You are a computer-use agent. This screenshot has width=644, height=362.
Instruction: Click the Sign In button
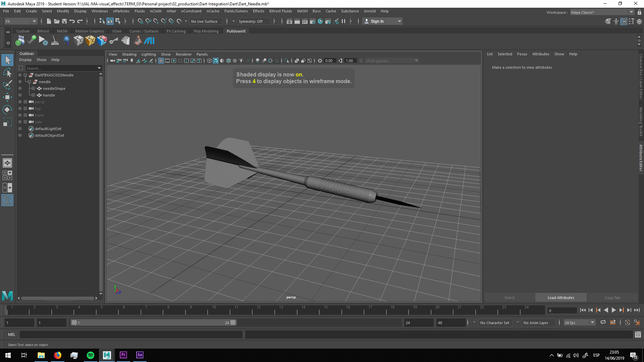pyautogui.click(x=377, y=21)
